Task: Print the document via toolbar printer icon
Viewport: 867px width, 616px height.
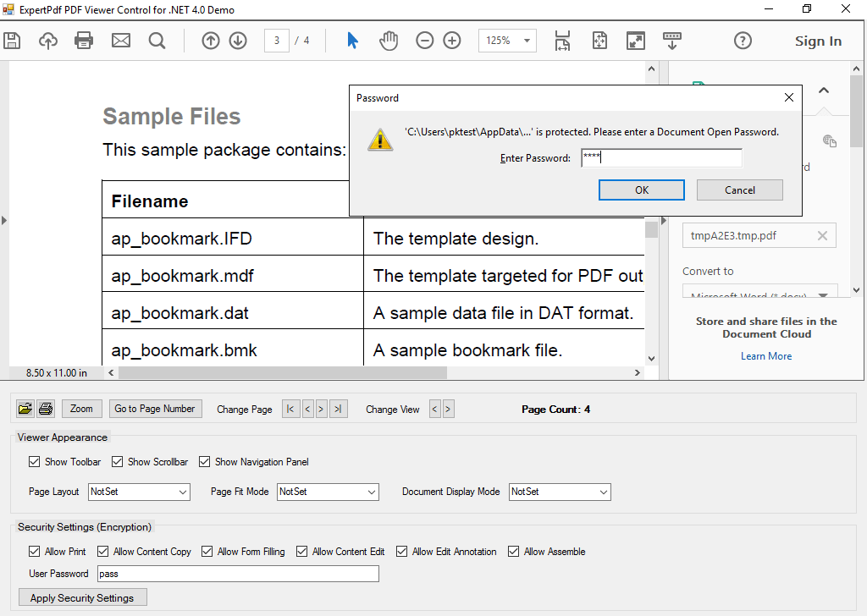Action: click(84, 40)
